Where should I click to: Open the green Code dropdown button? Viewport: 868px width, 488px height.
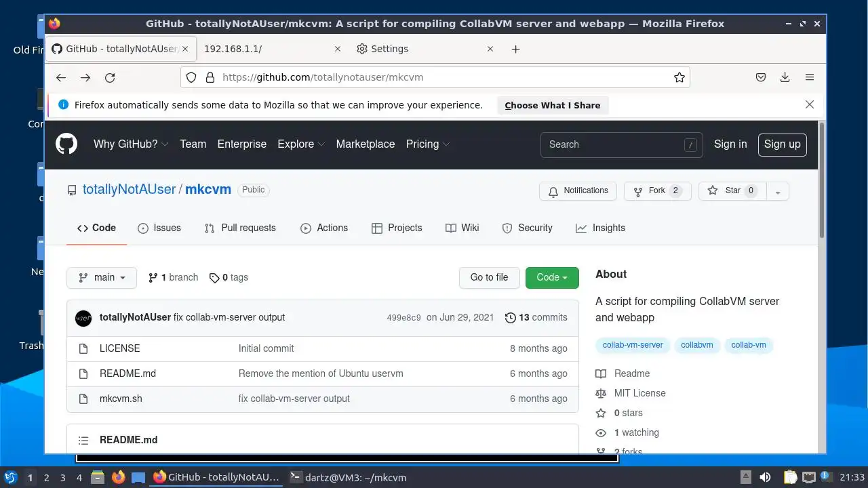(x=552, y=277)
